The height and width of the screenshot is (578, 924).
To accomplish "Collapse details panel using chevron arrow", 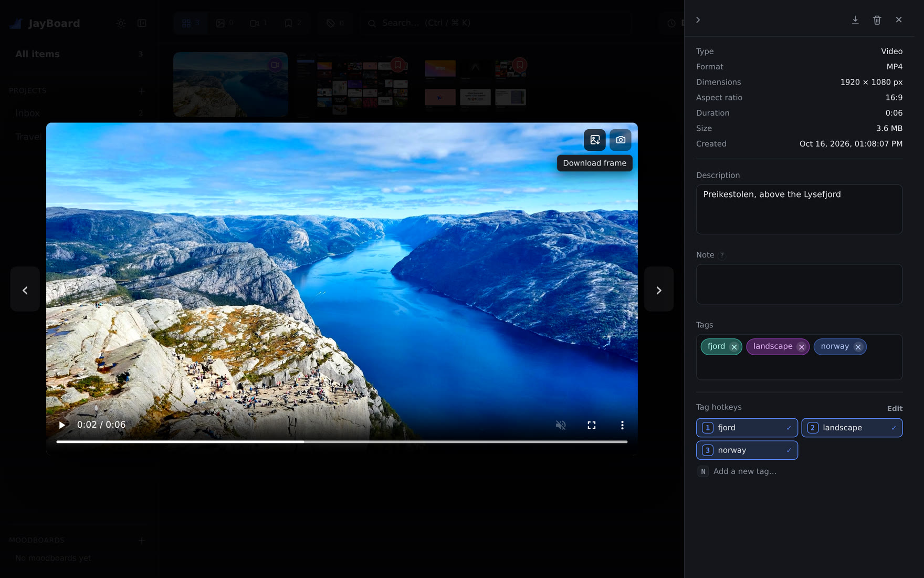I will (698, 20).
